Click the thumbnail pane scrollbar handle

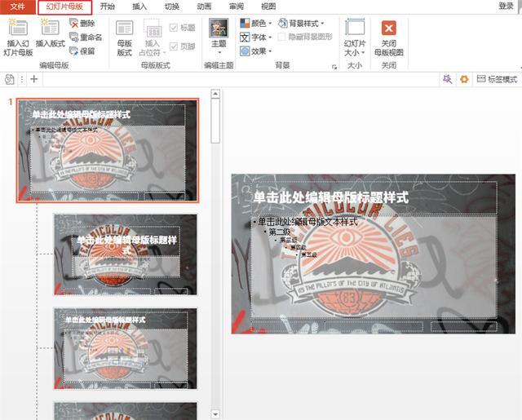(215, 122)
